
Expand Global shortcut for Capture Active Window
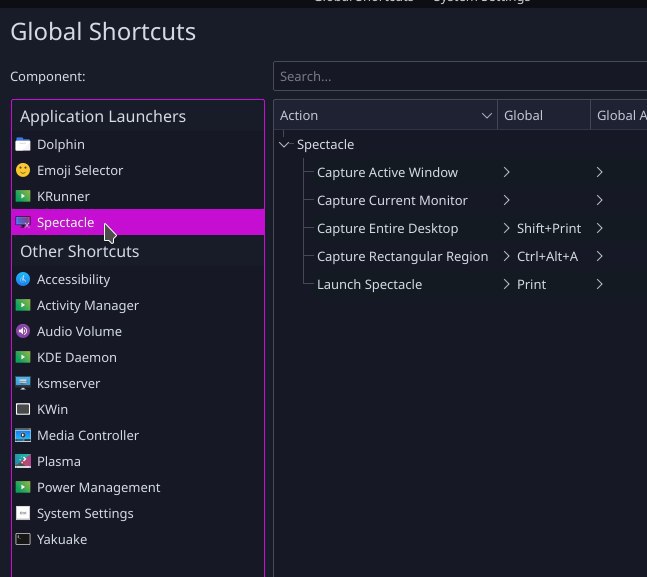(506, 172)
